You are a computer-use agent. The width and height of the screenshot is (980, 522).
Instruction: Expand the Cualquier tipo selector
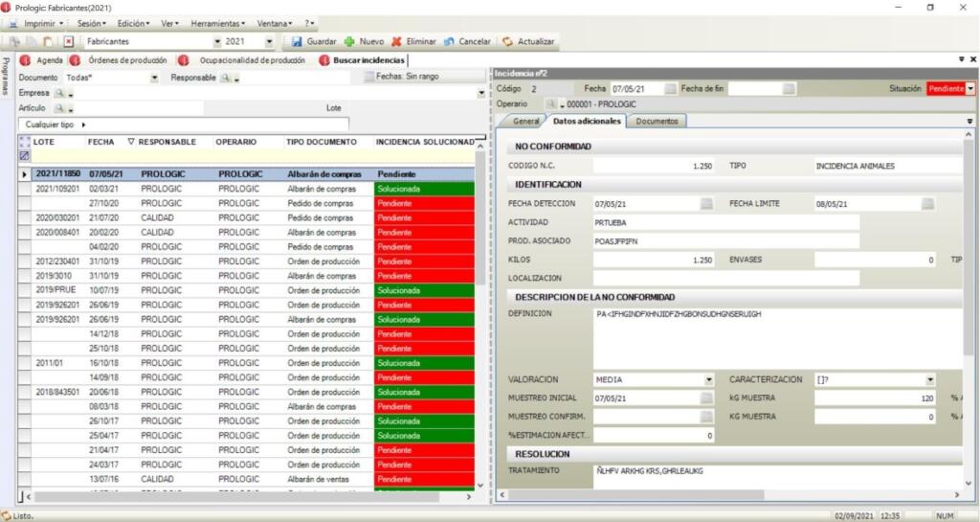pos(83,125)
